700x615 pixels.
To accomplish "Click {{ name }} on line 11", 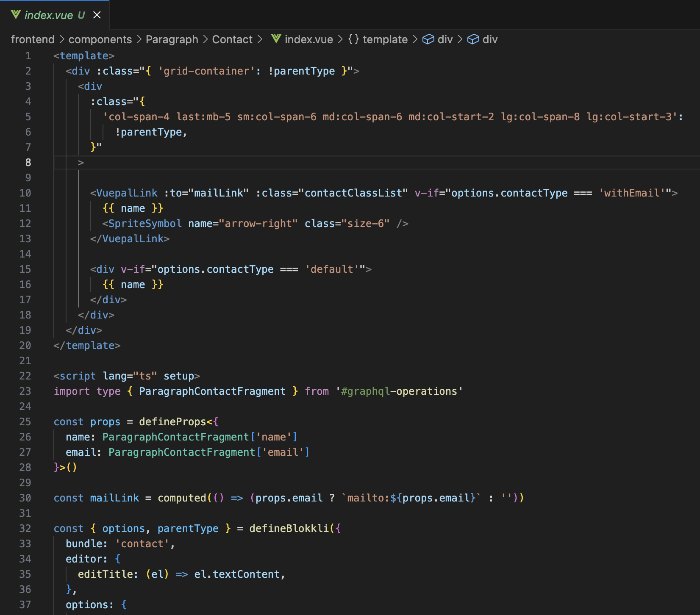I will point(133,208).
